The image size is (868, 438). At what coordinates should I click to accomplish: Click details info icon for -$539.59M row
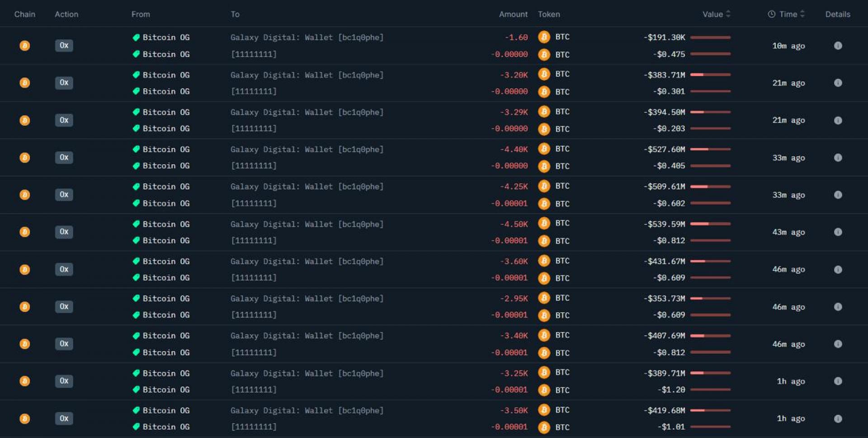[838, 232]
